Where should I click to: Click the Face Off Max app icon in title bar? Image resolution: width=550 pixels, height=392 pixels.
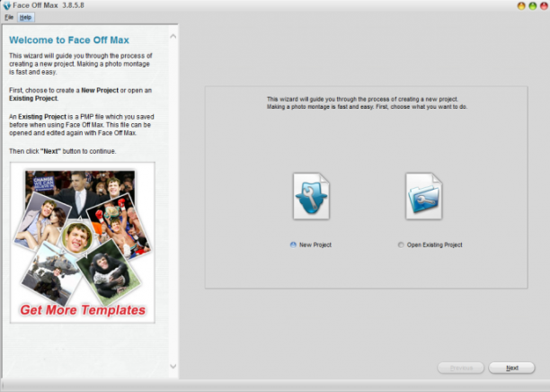pos(6,5)
